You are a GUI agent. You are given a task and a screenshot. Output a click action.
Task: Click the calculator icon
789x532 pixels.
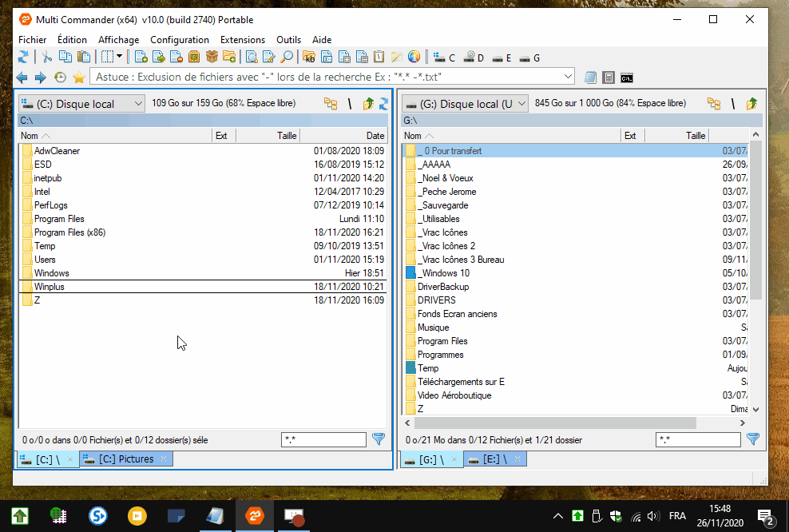[x=609, y=77]
